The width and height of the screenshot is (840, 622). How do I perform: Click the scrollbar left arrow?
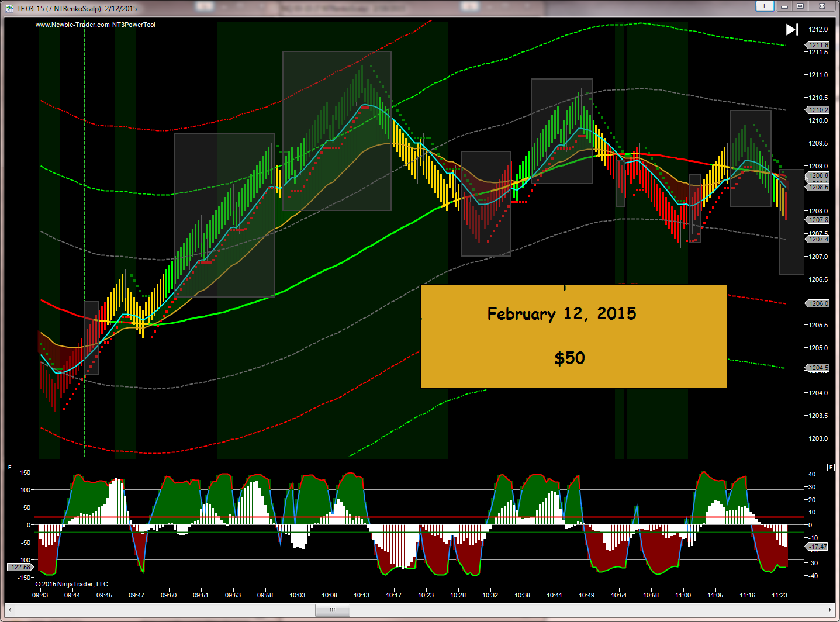(10, 610)
